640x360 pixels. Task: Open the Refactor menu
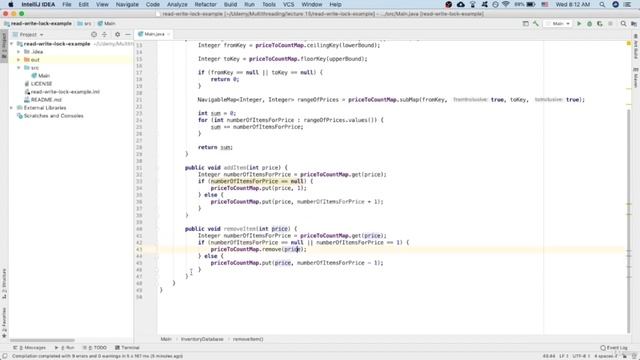tap(205, 4)
